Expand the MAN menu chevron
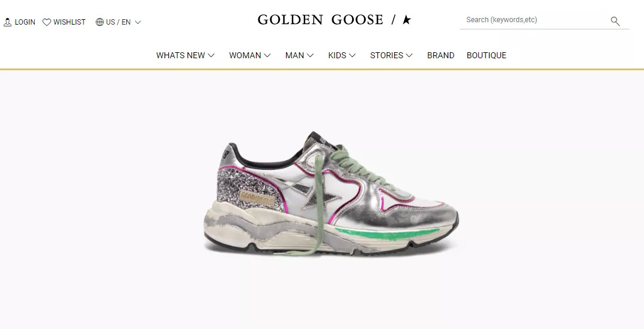 click(310, 55)
